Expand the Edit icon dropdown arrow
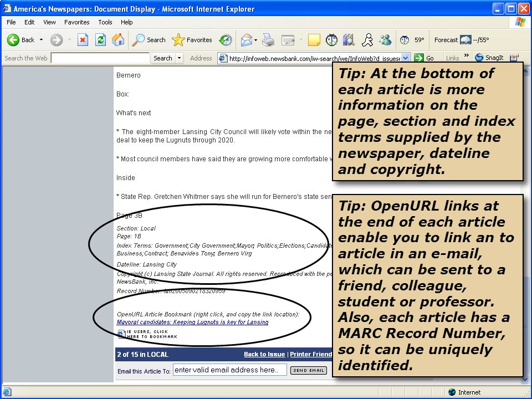The image size is (532, 399). 301,40
